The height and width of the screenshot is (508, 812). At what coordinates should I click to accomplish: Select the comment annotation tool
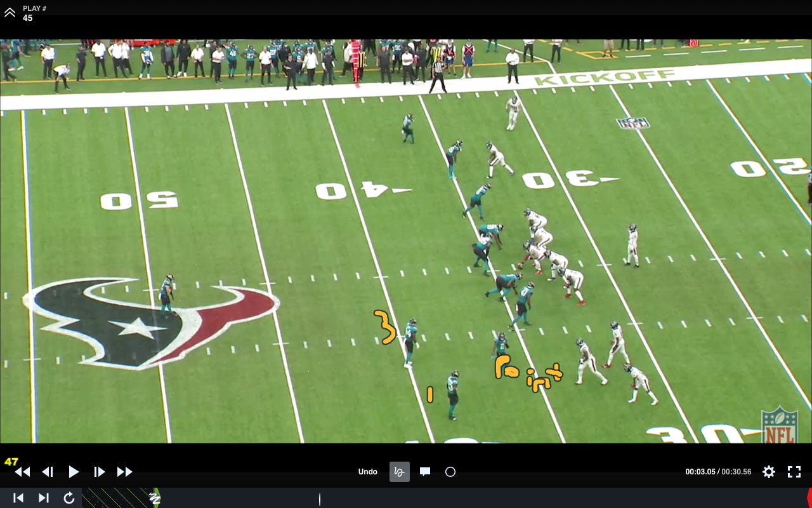425,472
